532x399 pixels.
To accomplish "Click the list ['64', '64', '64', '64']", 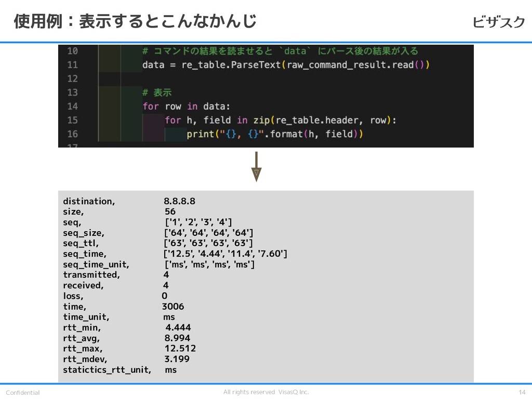I will (x=209, y=233).
